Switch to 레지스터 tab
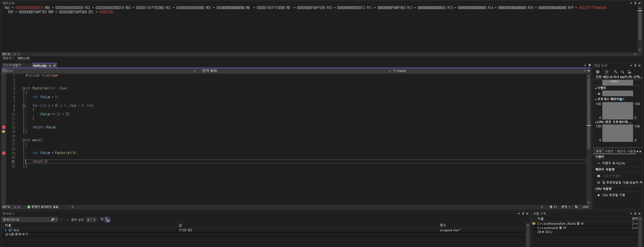Screen dimensions: 644x247 click(x=24, y=59)
